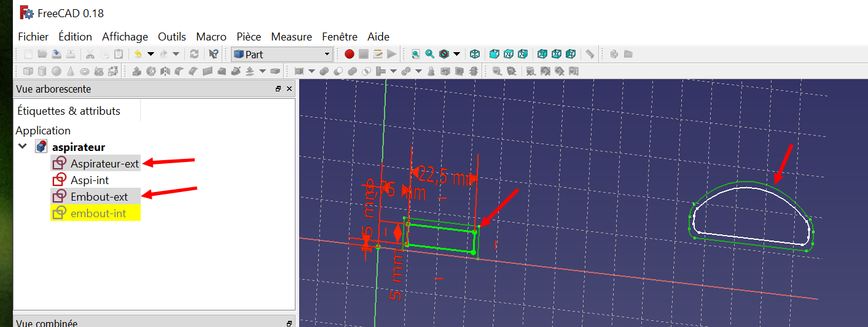Select the Embout-ext sketch in tree
This screenshot has width=868, height=327.
click(99, 197)
